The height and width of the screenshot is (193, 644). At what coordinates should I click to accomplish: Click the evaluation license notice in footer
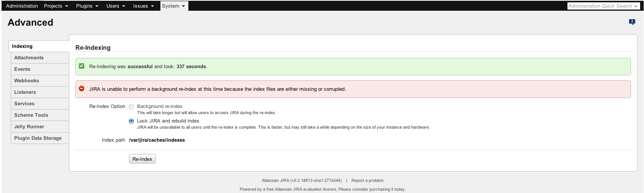point(322,189)
